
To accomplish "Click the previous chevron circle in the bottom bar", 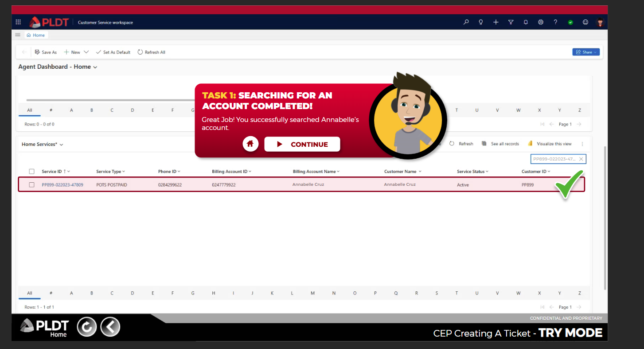I will (x=110, y=327).
